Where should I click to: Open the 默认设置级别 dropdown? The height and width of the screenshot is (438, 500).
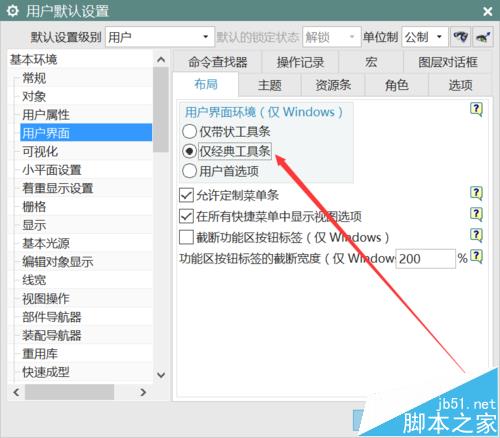click(x=160, y=37)
